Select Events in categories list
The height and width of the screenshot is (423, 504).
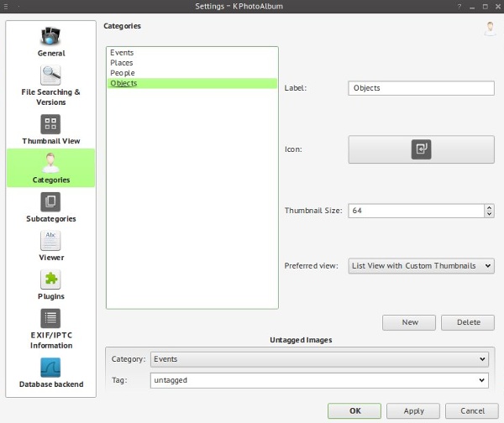click(x=122, y=53)
